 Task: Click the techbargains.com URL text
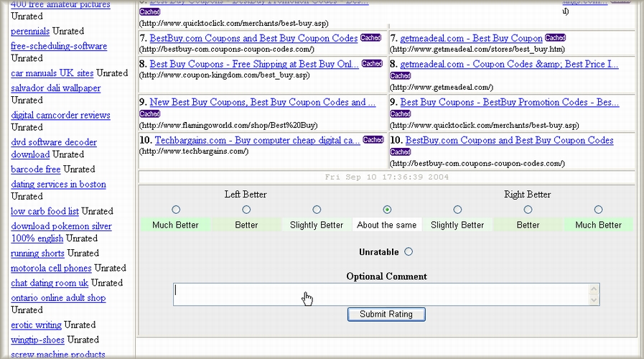(x=194, y=151)
